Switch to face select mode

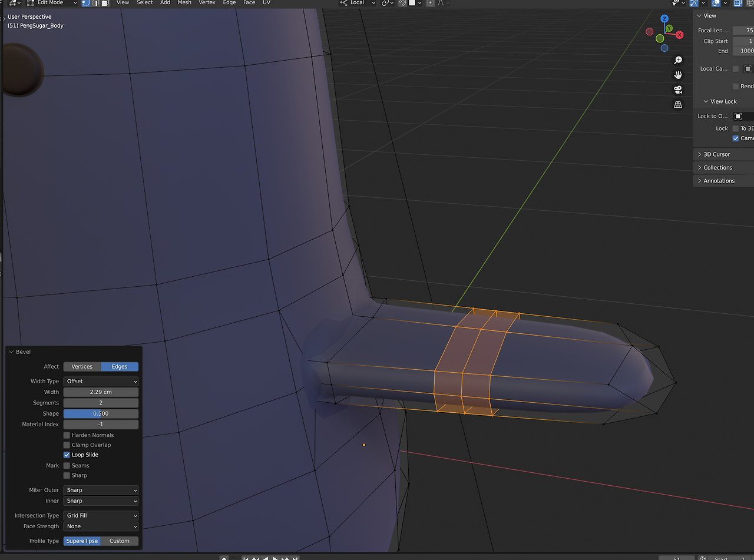click(x=105, y=3)
